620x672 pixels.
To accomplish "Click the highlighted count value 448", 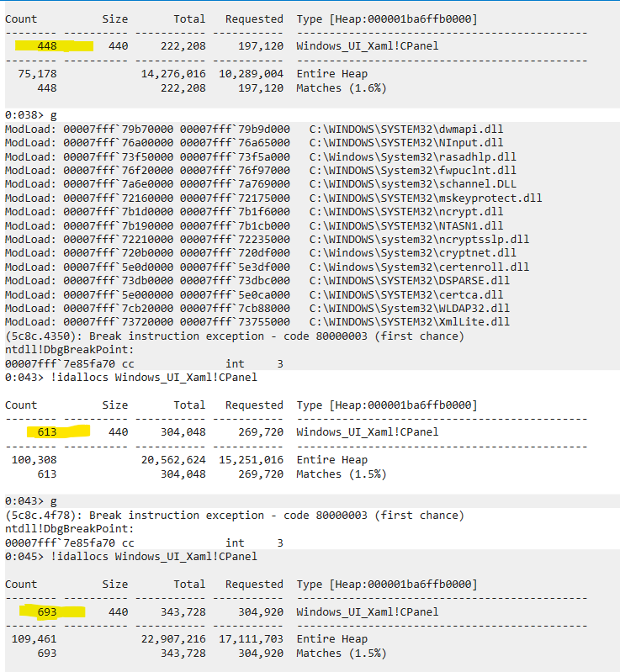I will coord(47,46).
